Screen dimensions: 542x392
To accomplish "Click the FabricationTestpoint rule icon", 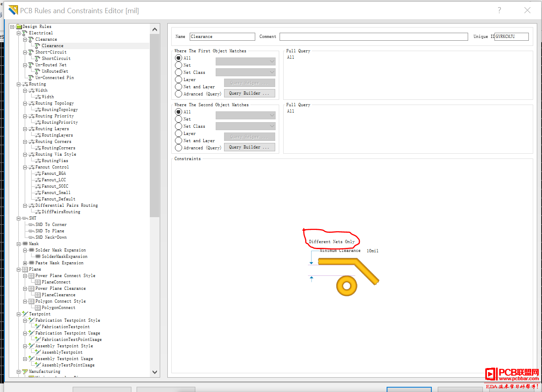I will pos(38,327).
